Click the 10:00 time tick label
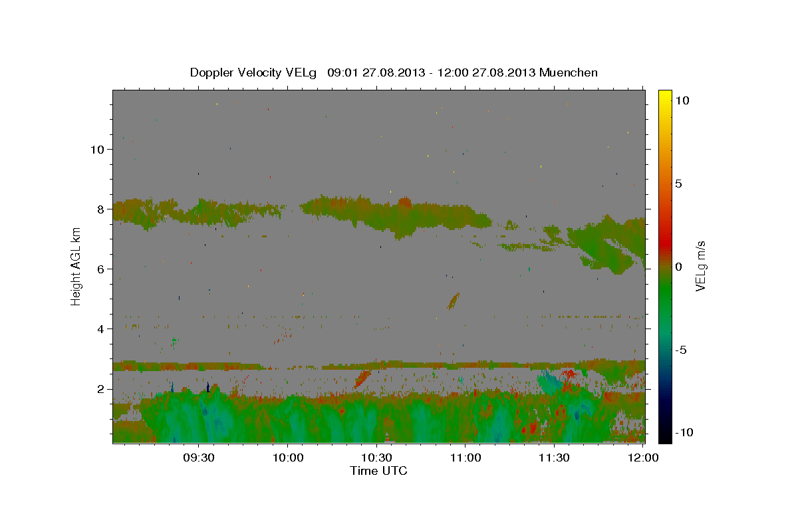Screen dimensions: 798x532 pos(287,458)
